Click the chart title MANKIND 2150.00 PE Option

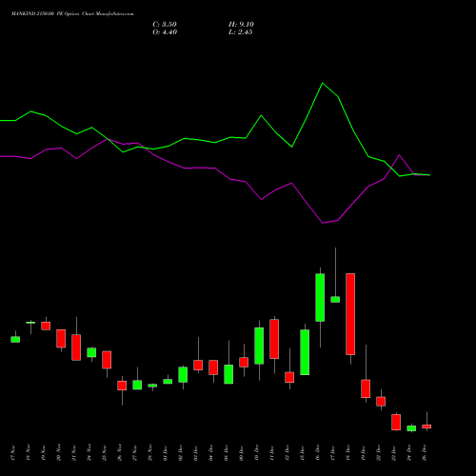click(x=46, y=14)
